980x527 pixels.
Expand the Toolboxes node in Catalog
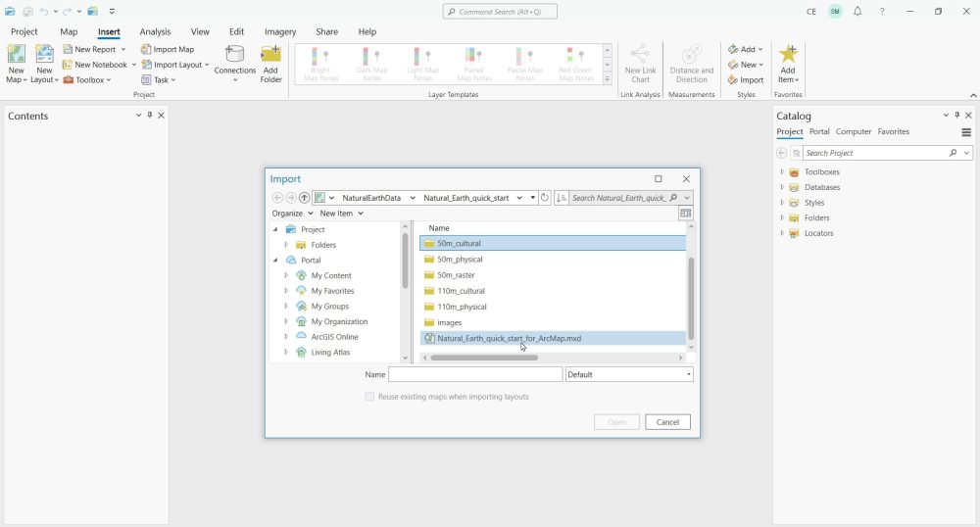[782, 171]
